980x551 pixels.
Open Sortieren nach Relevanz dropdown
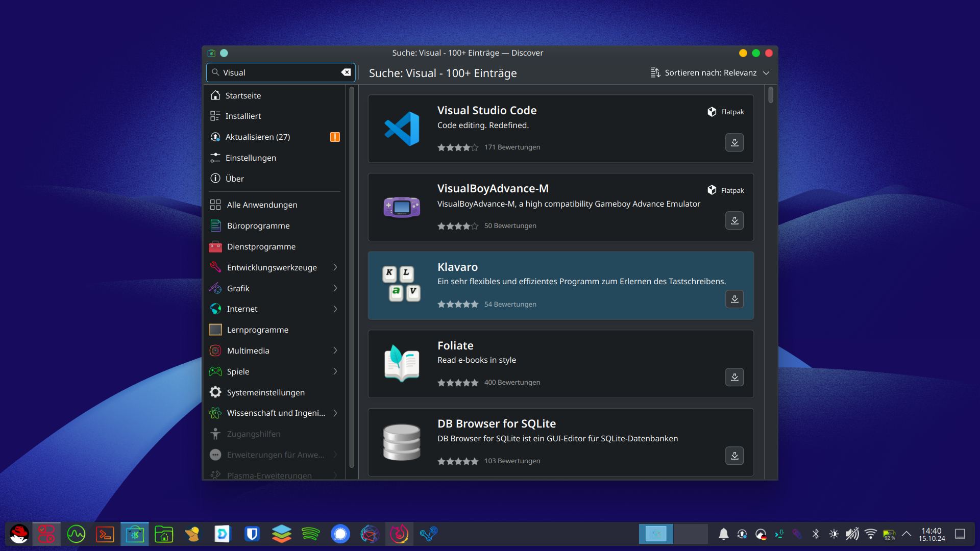tap(709, 73)
